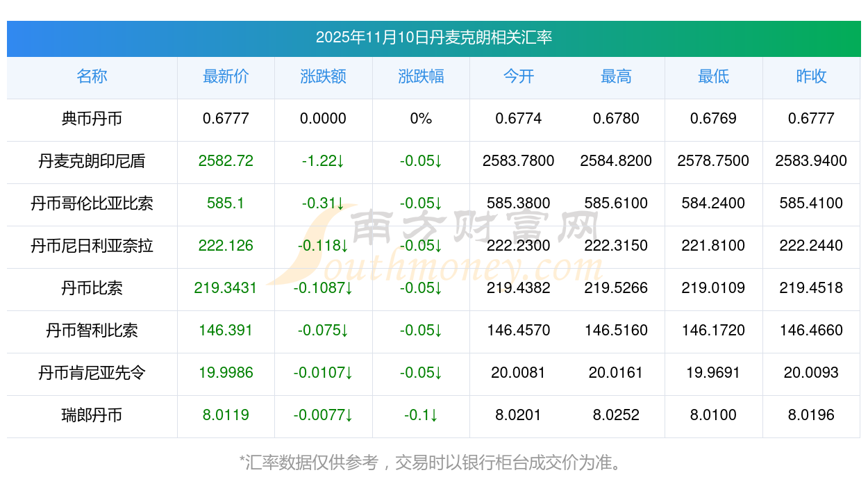Click the 最新价 column header
Screen dimensions: 868x484
(226, 77)
